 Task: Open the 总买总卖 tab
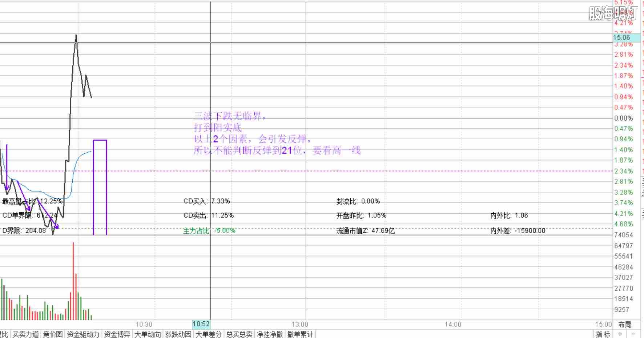(x=240, y=334)
